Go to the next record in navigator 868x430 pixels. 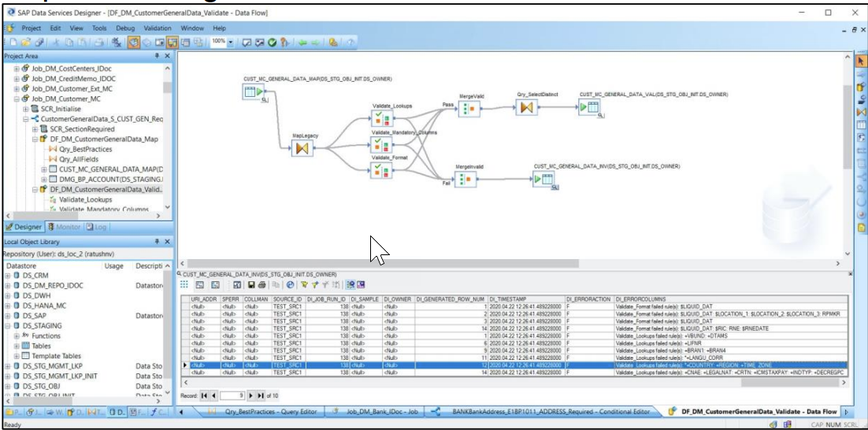(x=251, y=395)
